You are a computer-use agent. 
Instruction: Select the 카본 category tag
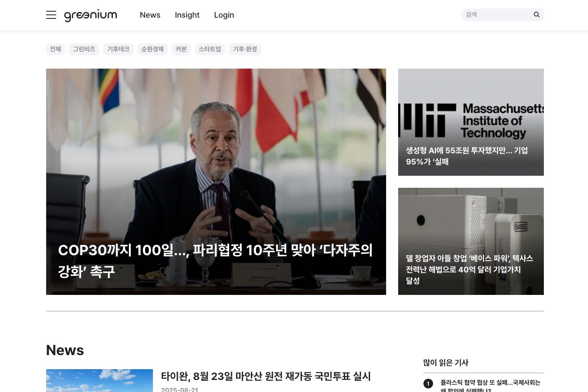tap(181, 49)
